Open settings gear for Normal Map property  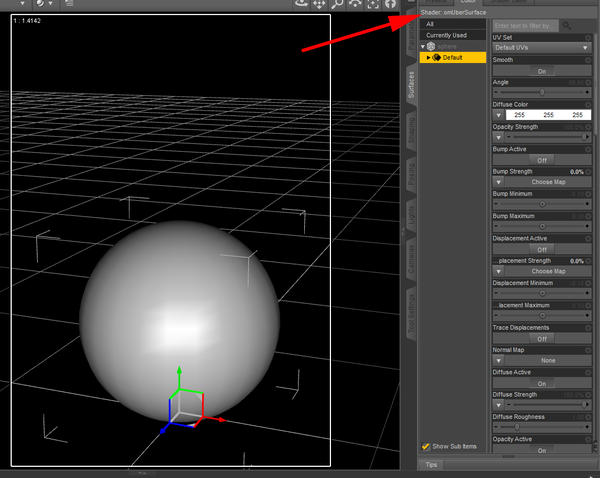coord(588,350)
